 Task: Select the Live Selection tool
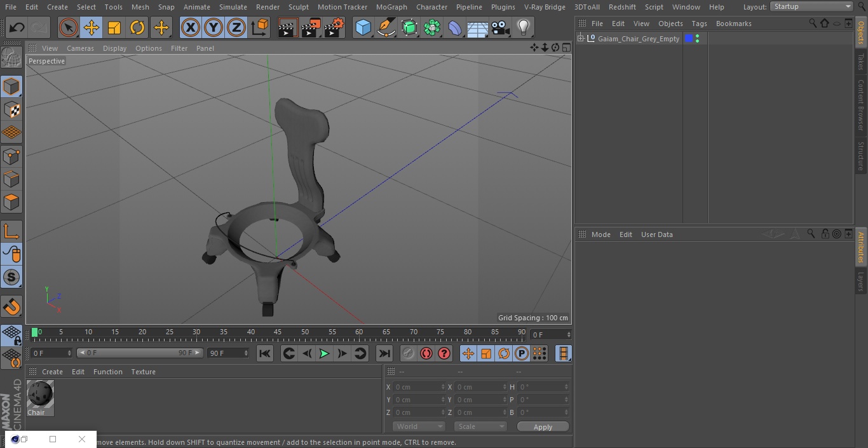point(69,27)
